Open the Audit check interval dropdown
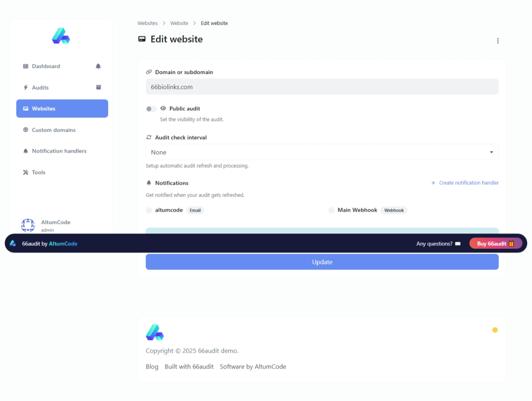Viewport: 532px width, 401px height. (322, 152)
